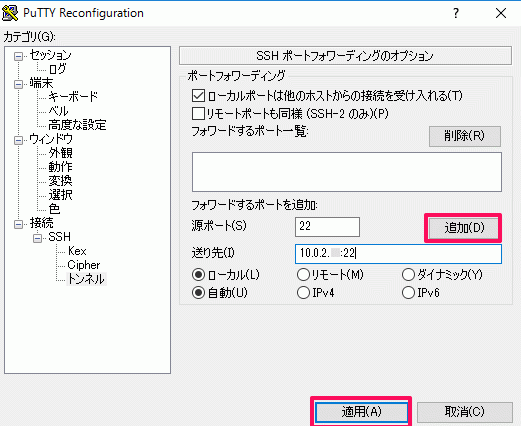Image resolution: width=521 pixels, height=426 pixels.
Task: Click the 源ポート(S) input field
Action: point(327,227)
